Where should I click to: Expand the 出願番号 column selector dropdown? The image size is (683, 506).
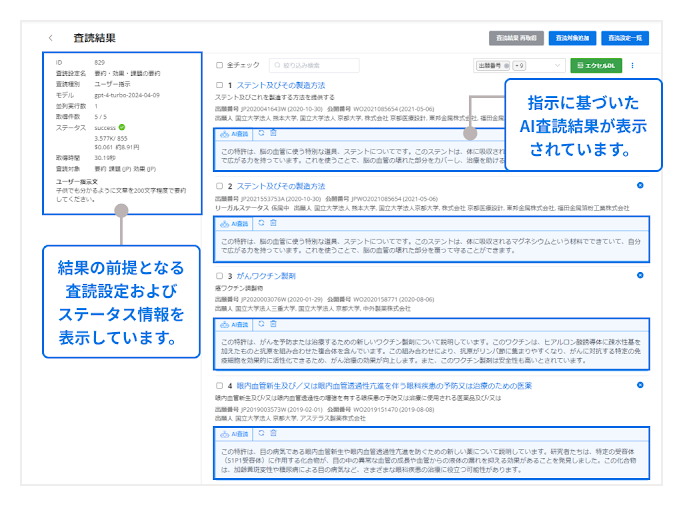[x=558, y=65]
